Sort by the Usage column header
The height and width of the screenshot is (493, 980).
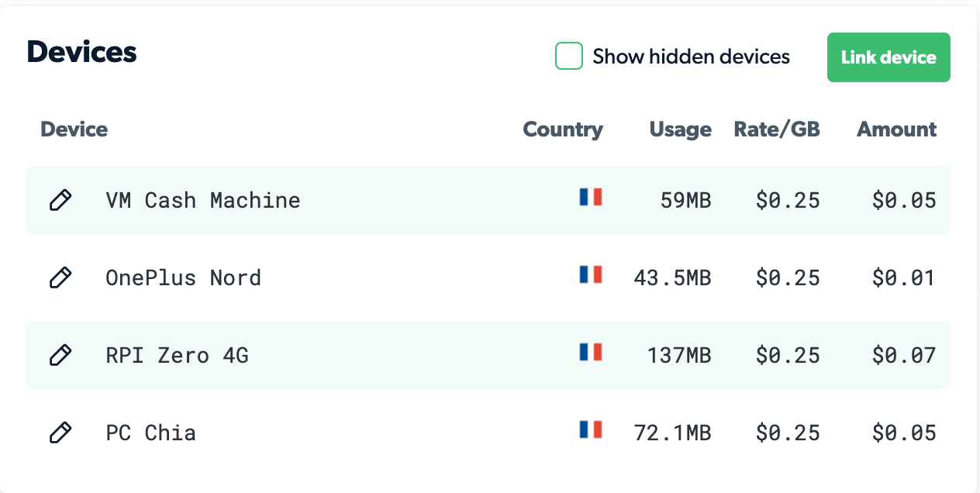coord(681,129)
